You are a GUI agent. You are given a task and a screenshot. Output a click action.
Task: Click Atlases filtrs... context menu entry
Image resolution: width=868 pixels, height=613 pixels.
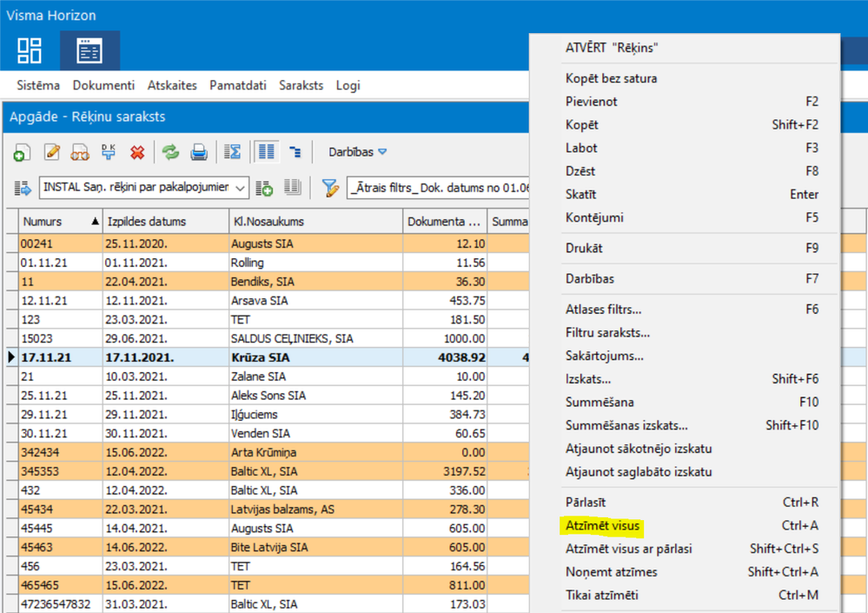pyautogui.click(x=603, y=310)
